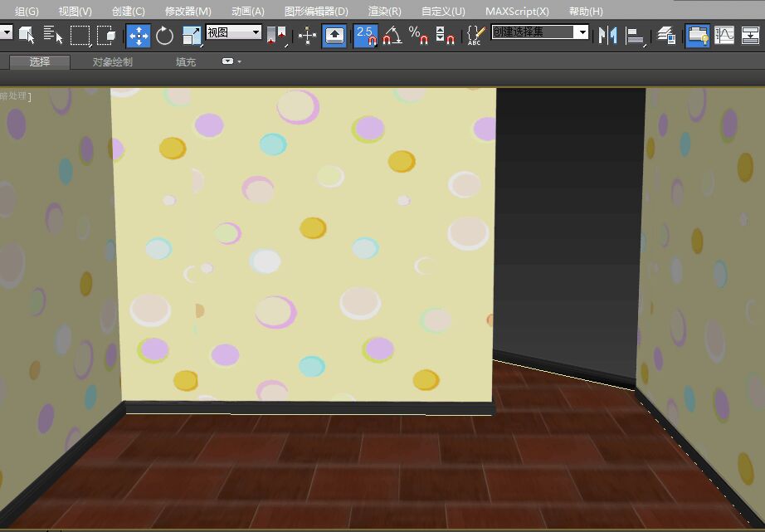Toggle Window/Crossing selection mode
The width and height of the screenshot is (765, 532).
(106, 36)
